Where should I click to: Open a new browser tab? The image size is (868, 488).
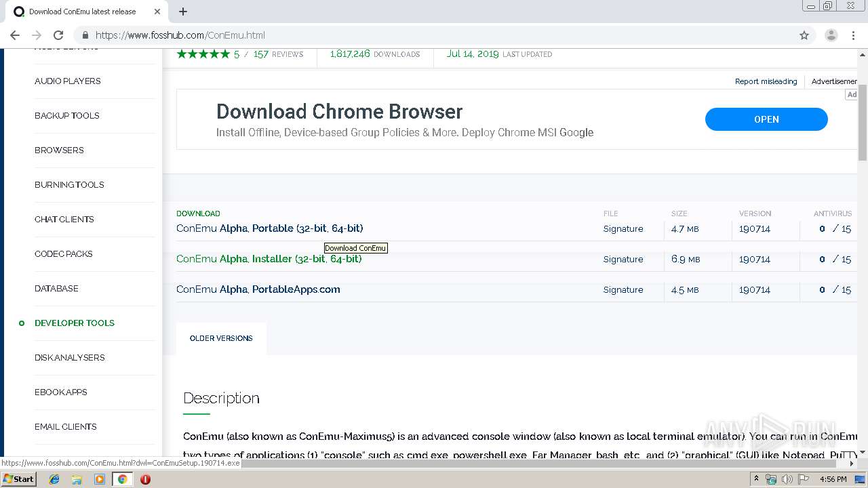183,12
